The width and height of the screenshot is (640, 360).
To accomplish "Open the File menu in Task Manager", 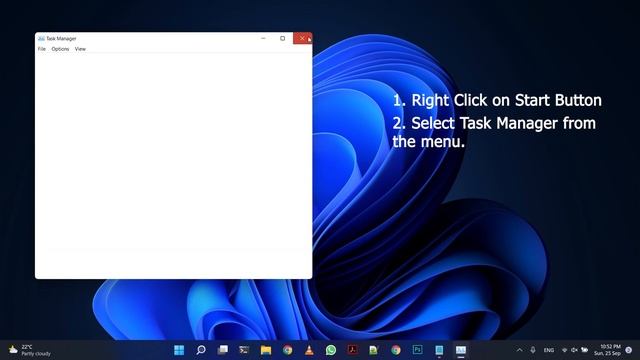I will 42,49.
